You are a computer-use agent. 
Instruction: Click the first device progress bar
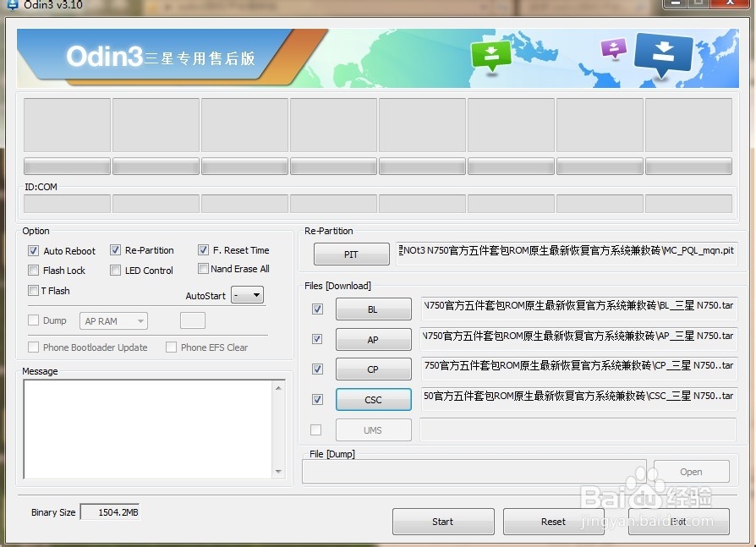(67, 167)
